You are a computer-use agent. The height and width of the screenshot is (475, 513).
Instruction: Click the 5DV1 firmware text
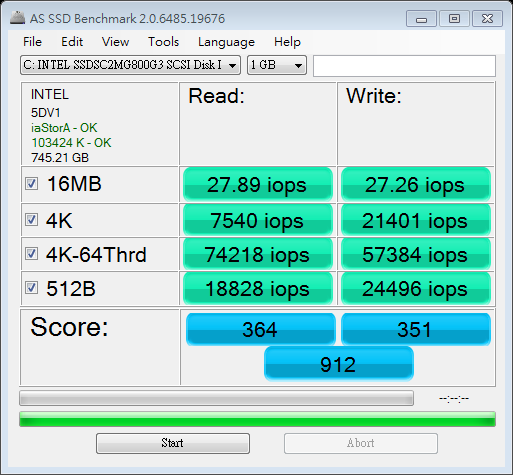tap(45, 113)
